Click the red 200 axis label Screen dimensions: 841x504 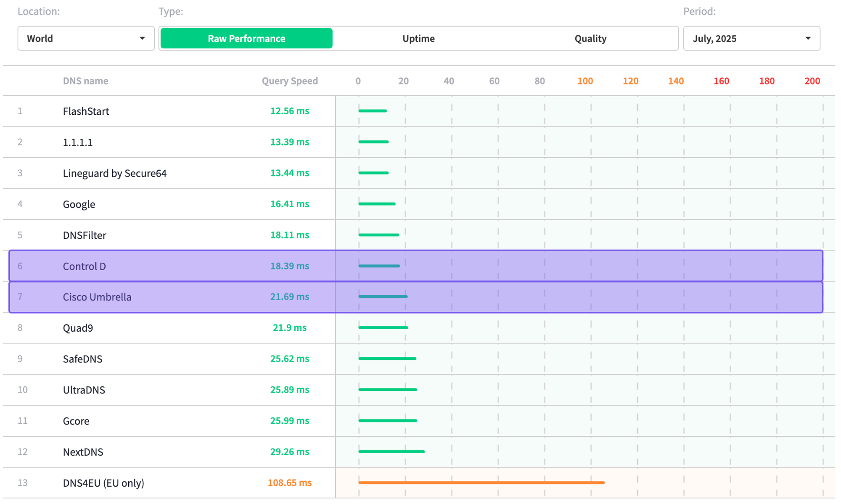(812, 81)
